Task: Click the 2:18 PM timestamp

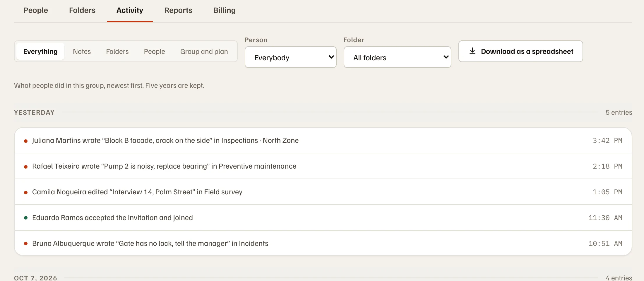Action: [x=607, y=166]
